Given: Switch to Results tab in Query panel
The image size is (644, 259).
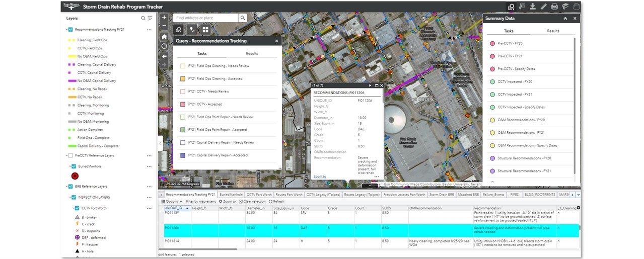Looking at the screenshot, I should point(252,53).
